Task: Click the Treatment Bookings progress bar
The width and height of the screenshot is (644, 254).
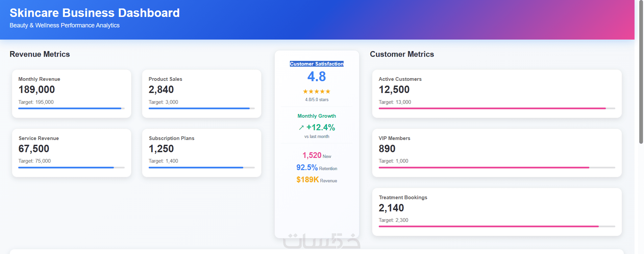Action: (x=497, y=227)
